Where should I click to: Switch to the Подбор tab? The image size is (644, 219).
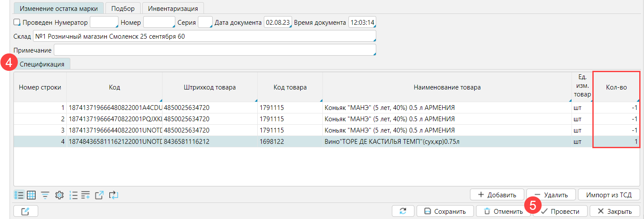point(123,8)
